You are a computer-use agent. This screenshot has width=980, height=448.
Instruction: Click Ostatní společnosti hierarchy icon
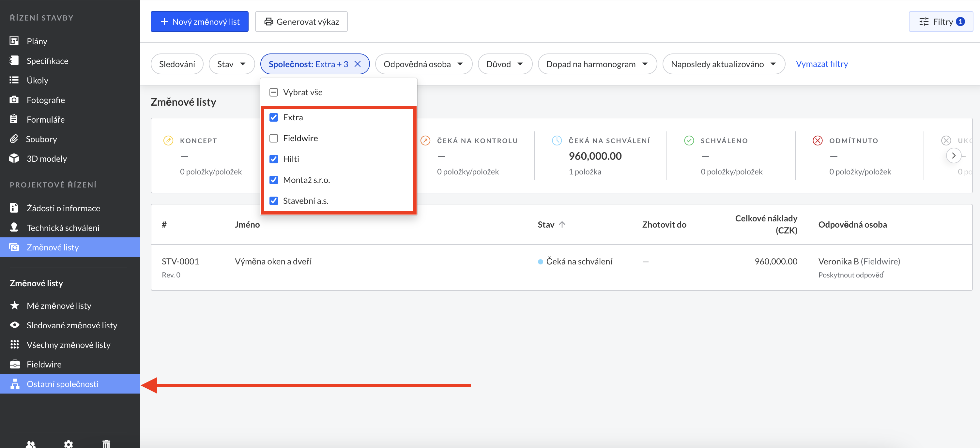[x=14, y=384]
